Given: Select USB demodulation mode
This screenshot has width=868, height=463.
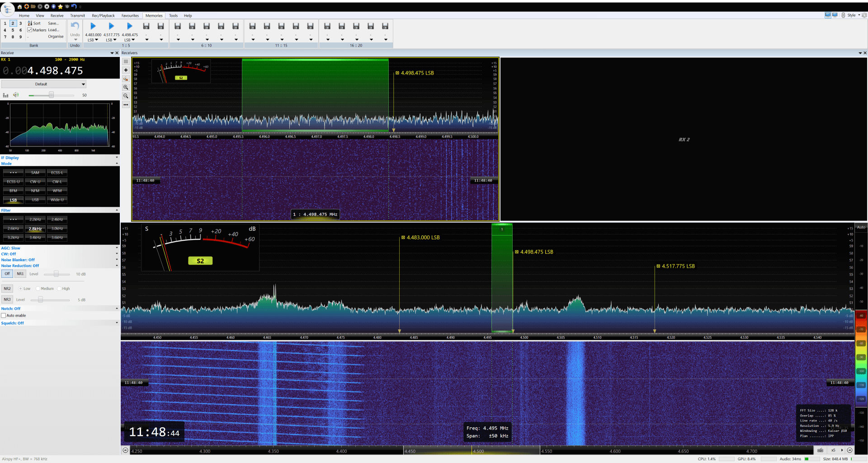Looking at the screenshot, I should (x=35, y=200).
